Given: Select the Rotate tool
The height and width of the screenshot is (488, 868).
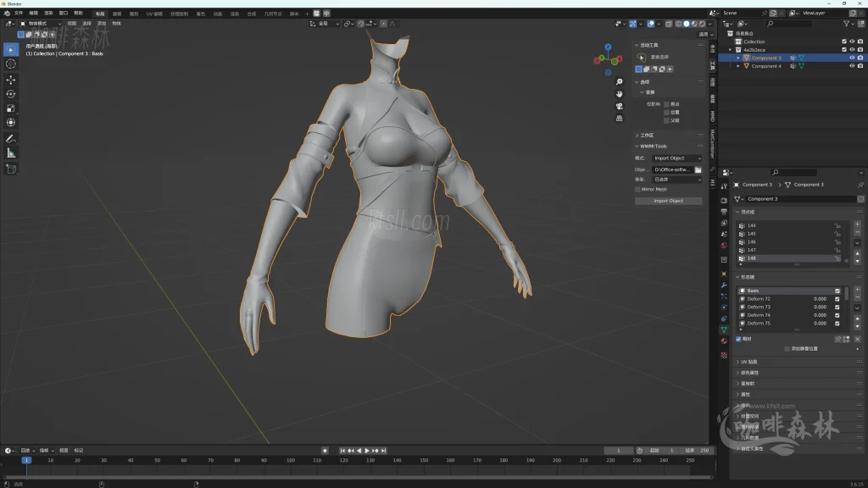Looking at the screenshot, I should pos(10,94).
